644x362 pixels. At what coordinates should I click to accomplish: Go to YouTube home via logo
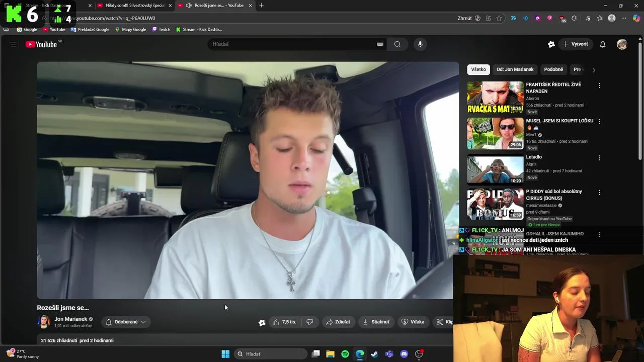(41, 44)
